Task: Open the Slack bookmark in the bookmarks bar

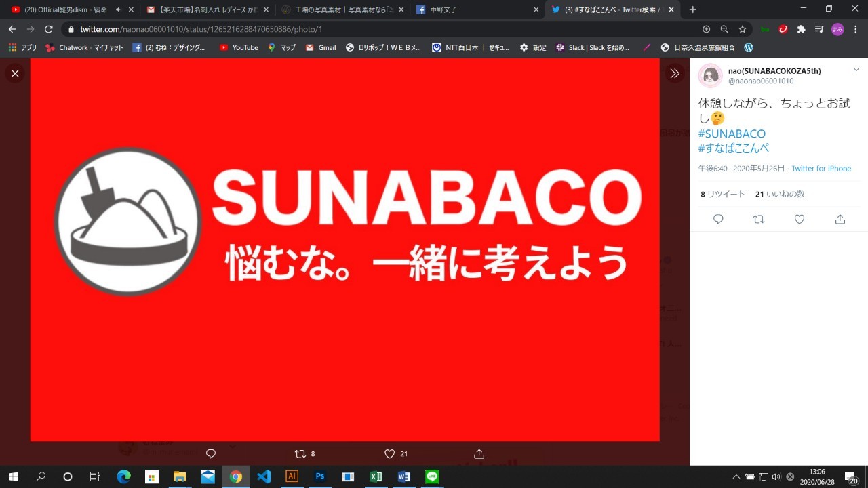Action: pyautogui.click(x=592, y=47)
